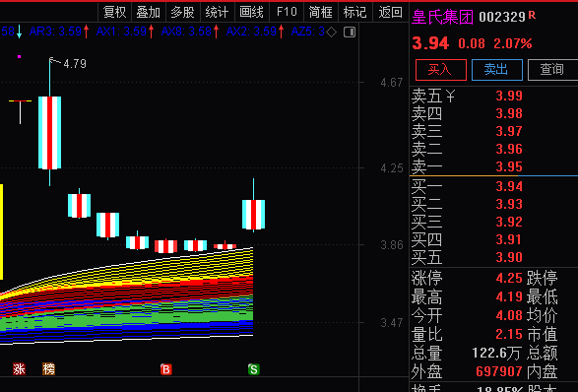Select the 画线 drawing tool

251,12
